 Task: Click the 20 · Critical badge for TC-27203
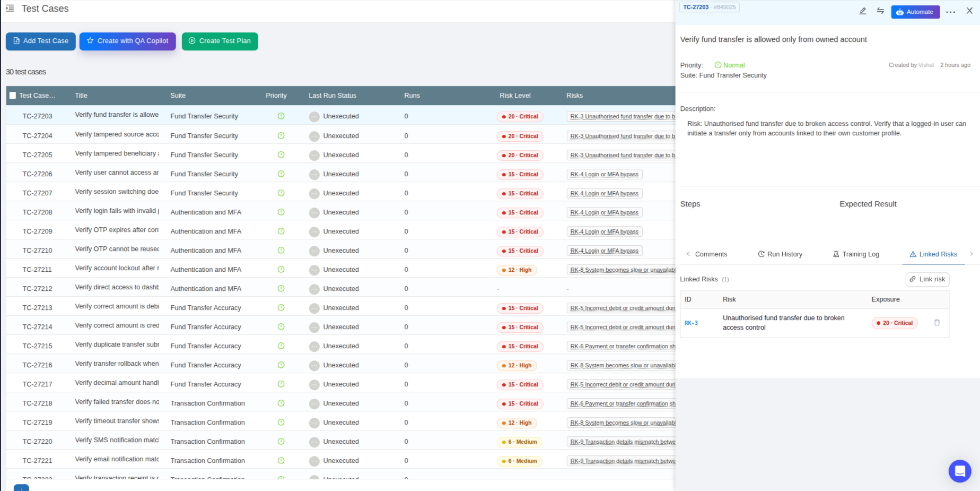pos(520,116)
